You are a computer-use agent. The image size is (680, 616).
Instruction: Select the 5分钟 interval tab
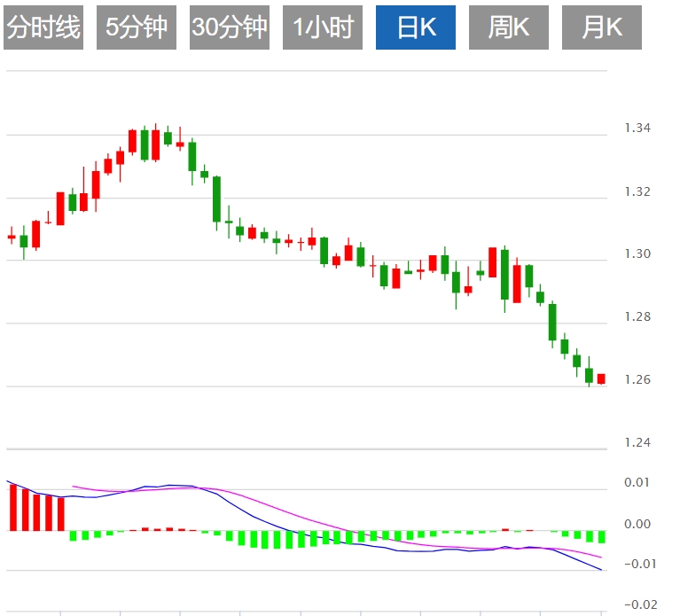point(137,27)
